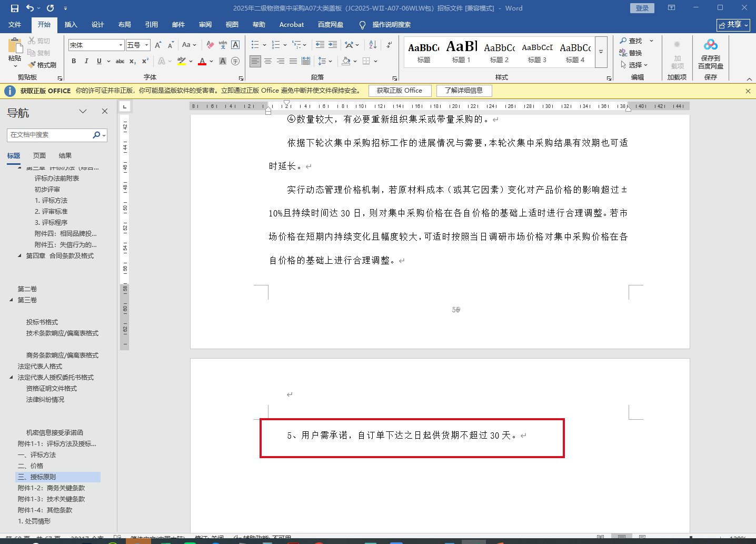Toggle Italic formatting
The height and width of the screenshot is (544, 756).
click(86, 61)
